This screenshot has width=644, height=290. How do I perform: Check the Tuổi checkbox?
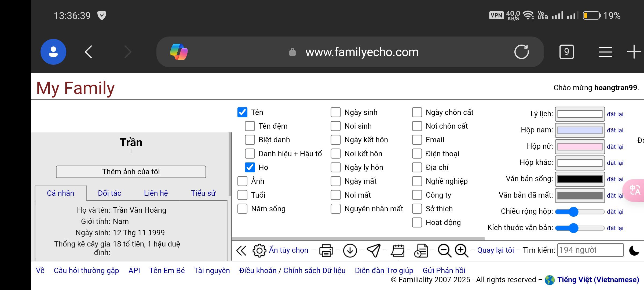[242, 195]
